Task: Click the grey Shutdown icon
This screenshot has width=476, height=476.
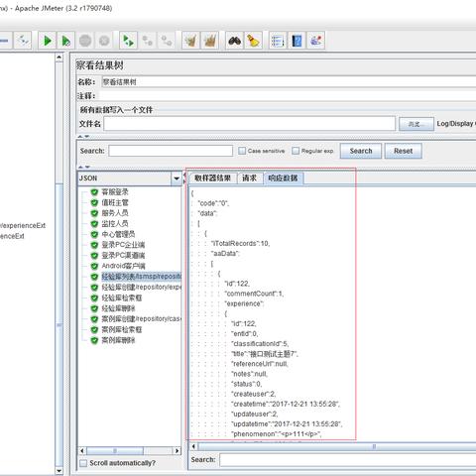Action: click(104, 41)
